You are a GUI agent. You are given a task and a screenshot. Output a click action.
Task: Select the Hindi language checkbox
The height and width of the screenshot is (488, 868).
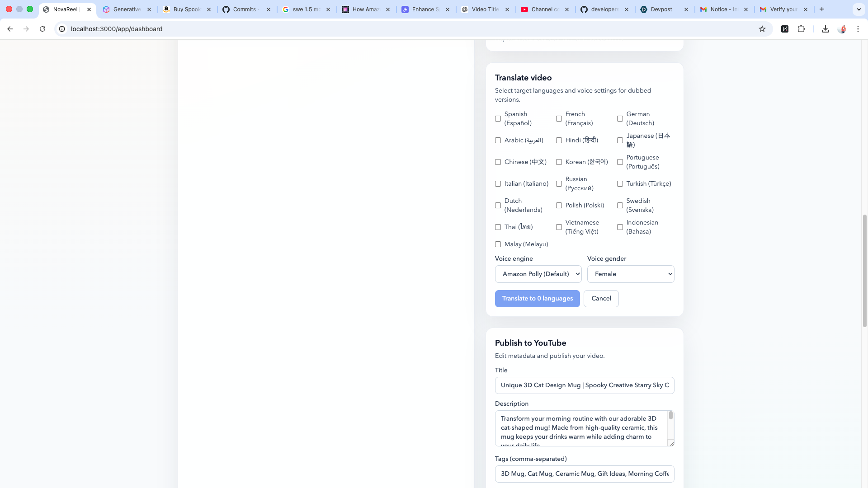(559, 141)
